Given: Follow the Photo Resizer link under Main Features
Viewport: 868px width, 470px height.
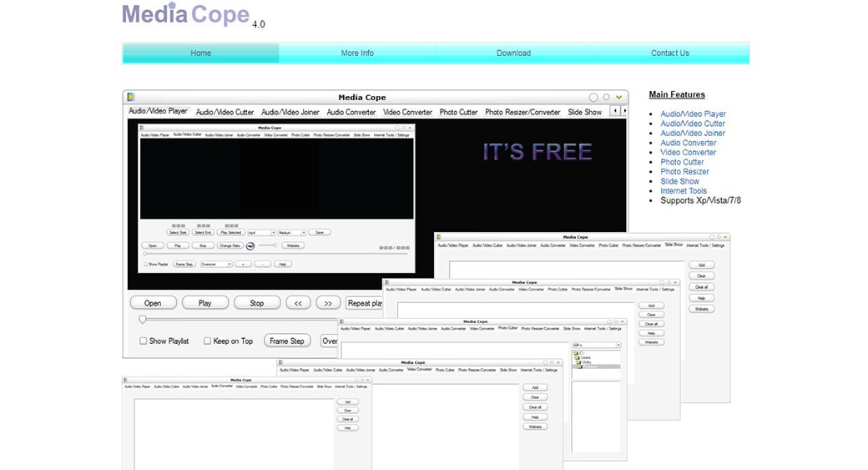Looking at the screenshot, I should tap(684, 172).
